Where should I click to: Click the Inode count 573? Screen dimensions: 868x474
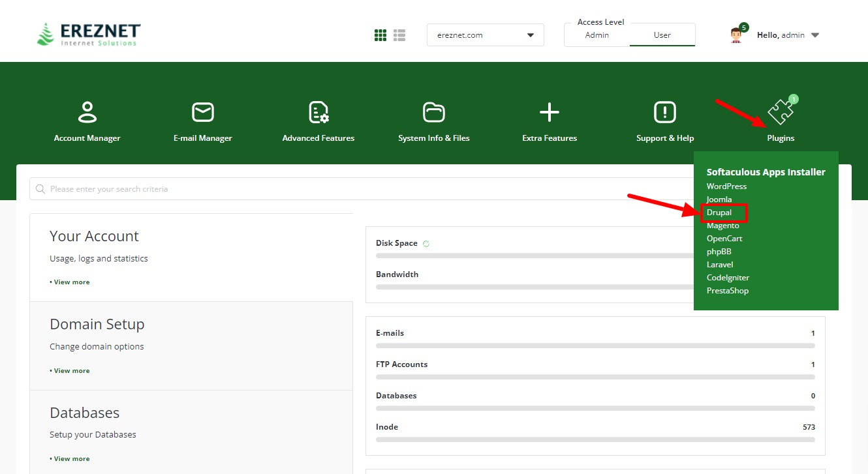809,427
